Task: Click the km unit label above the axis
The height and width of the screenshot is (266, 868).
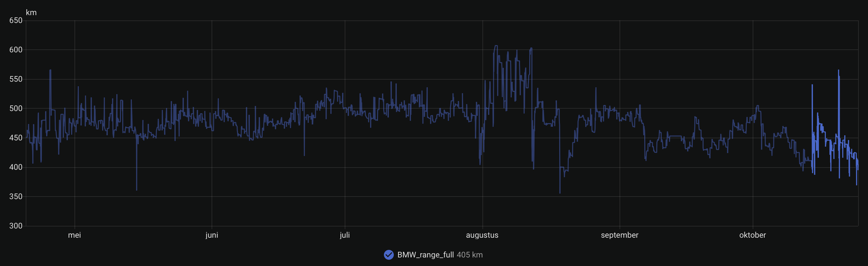Action: (31, 13)
